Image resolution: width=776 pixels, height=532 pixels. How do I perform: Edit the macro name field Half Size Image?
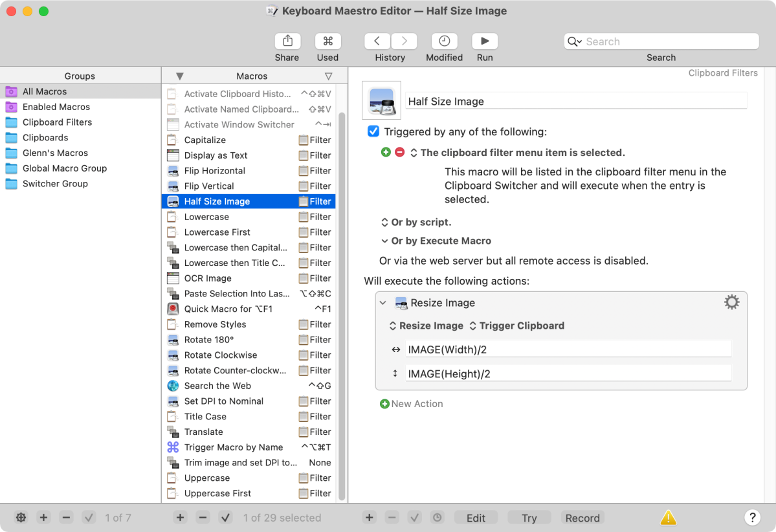576,102
